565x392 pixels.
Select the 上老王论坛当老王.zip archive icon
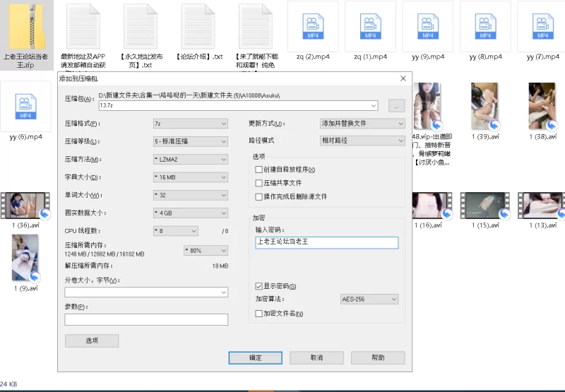point(27,28)
